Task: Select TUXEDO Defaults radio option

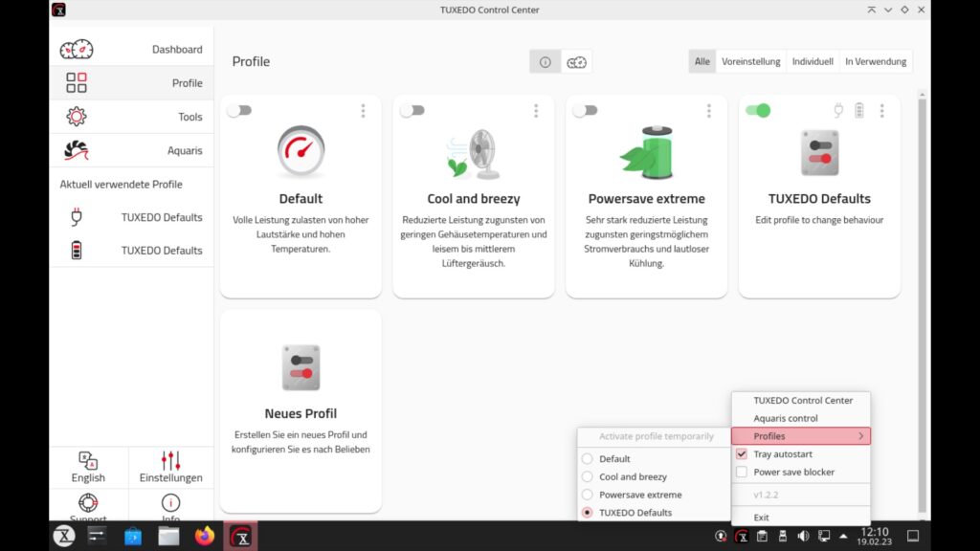Action: point(587,513)
